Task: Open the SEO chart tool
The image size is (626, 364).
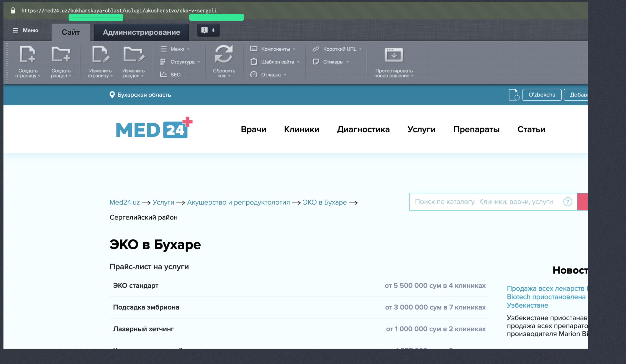Action: point(170,75)
